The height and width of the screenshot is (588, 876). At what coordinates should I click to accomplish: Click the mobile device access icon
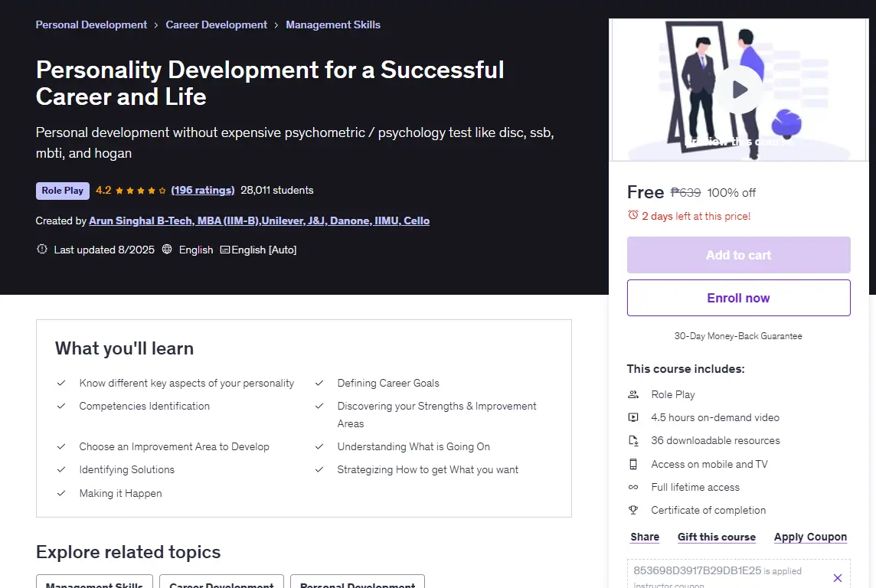click(x=633, y=464)
